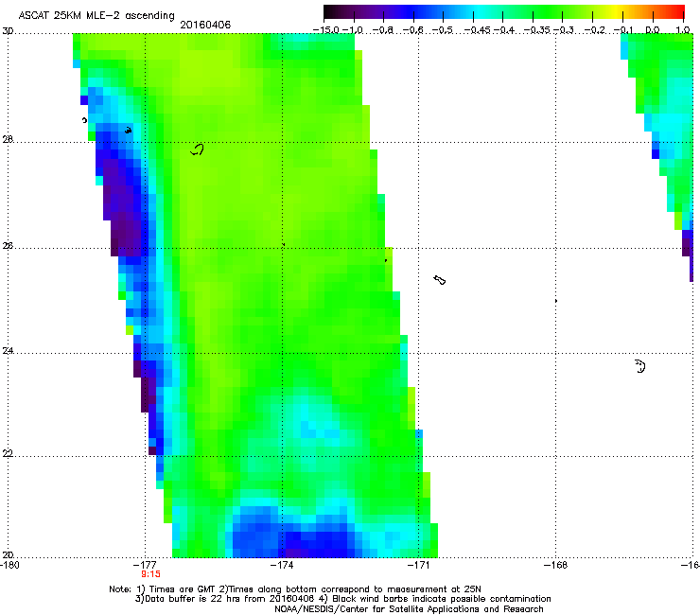The image size is (700, 615).
Task: Click the small black island mark inside the blue area near 28N
Action: (x=128, y=131)
